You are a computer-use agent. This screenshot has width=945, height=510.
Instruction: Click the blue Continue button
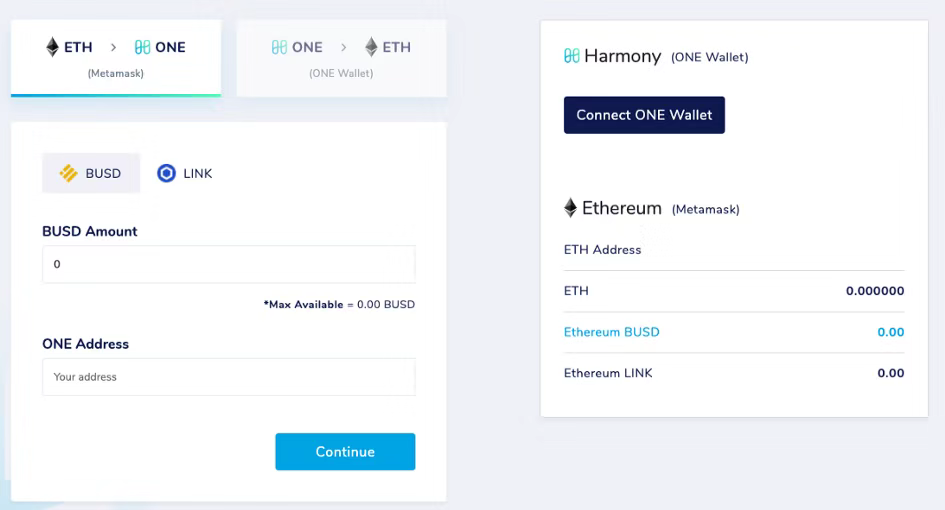pos(345,452)
